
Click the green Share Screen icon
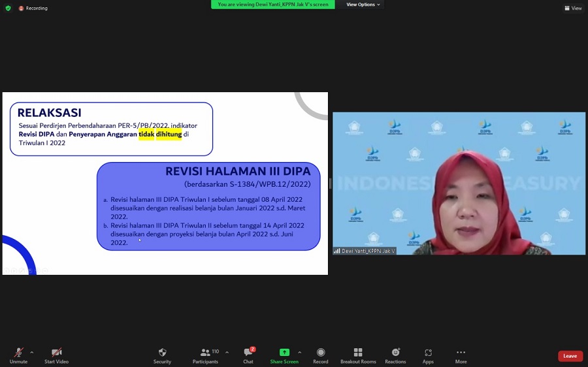[284, 352]
